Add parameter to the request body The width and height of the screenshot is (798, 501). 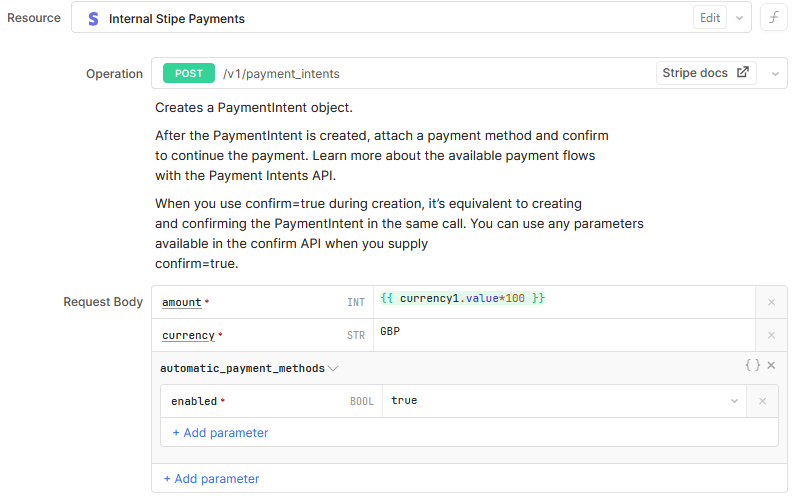tap(211, 479)
